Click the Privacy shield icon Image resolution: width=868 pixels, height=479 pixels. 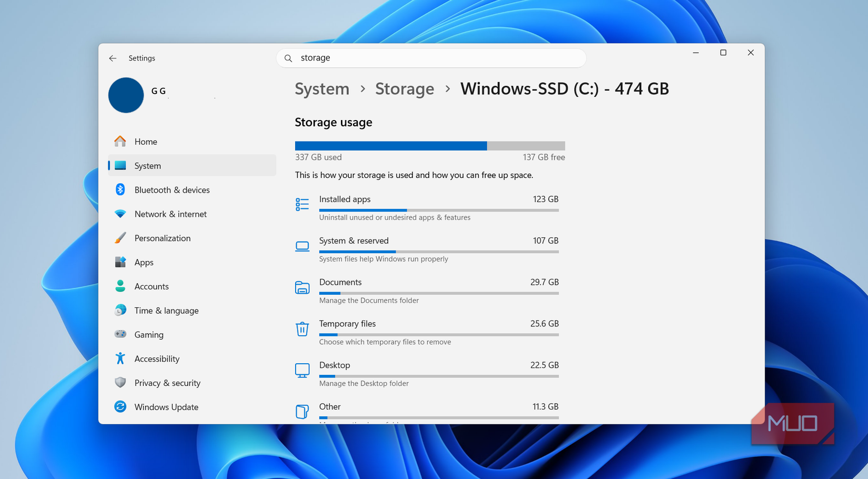[120, 383]
